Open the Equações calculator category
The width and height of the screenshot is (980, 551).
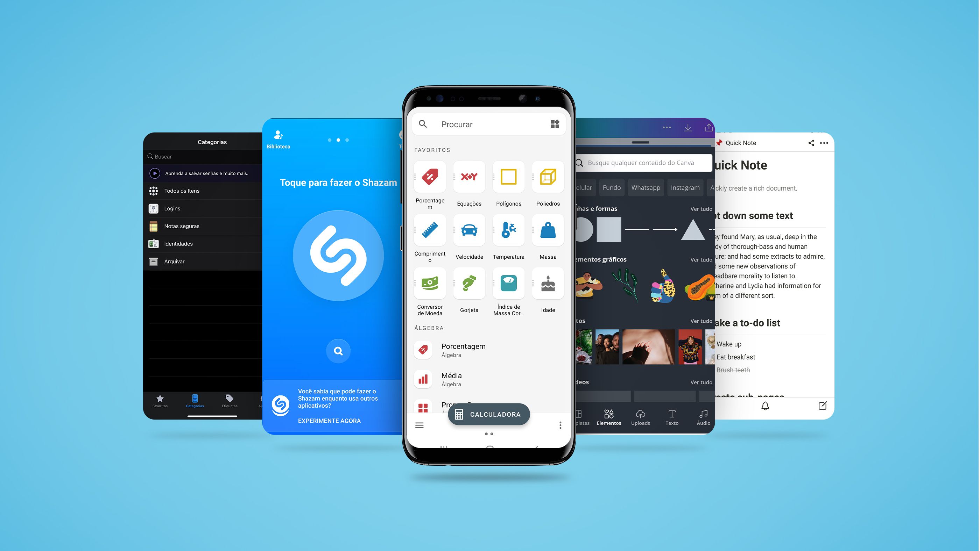tap(469, 183)
